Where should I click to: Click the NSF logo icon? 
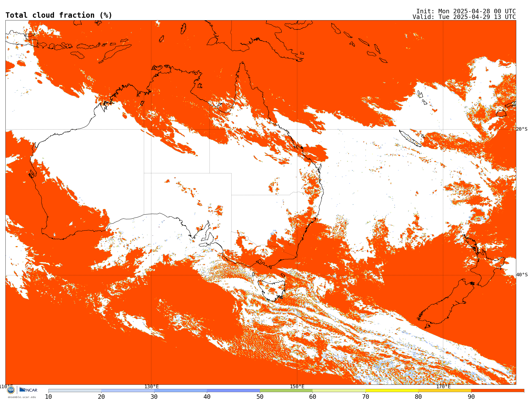(11, 390)
